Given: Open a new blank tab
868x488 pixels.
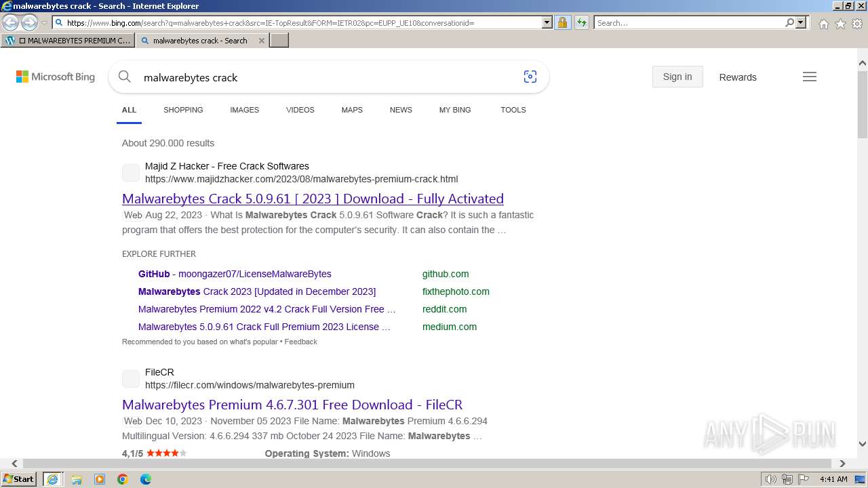Looking at the screenshot, I should click(279, 41).
